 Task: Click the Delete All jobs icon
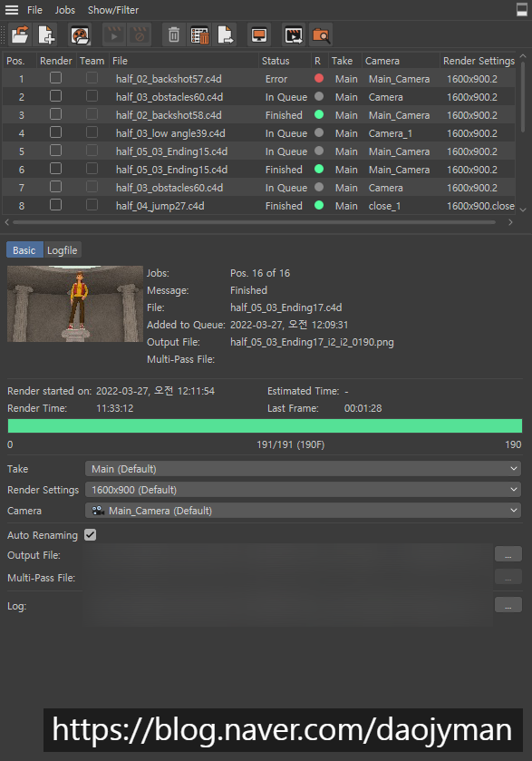199,35
